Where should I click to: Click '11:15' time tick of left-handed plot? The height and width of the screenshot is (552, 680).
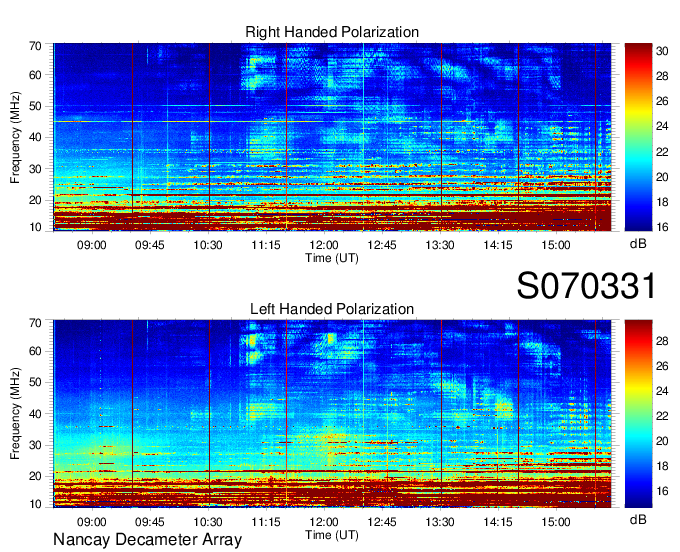tap(266, 522)
